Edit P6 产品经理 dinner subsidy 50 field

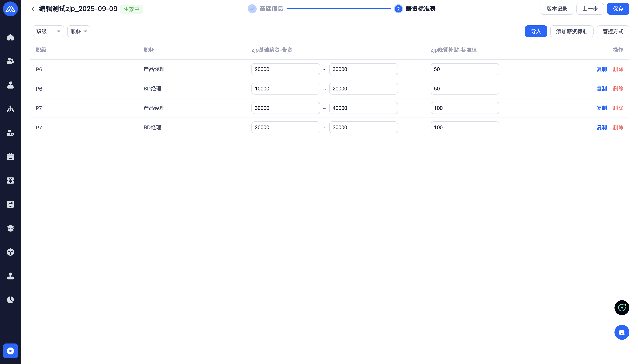tap(465, 69)
